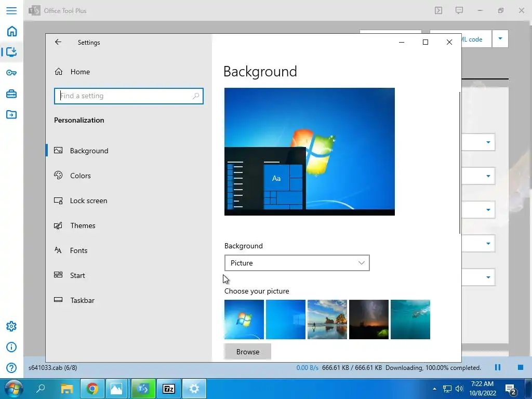The width and height of the screenshot is (532, 399).
Task: Choose the Windows 10 blue wallpaper thumbnail
Action: click(285, 320)
